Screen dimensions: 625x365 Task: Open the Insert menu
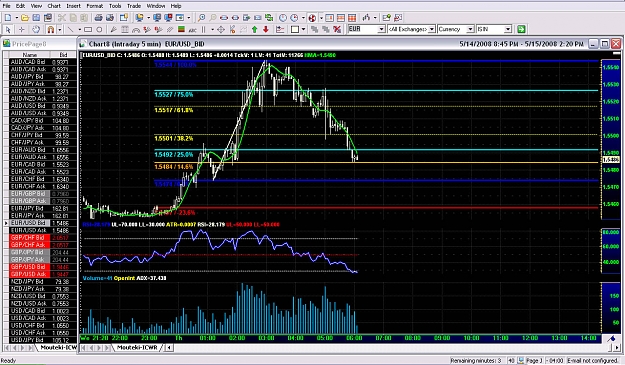coord(73,6)
